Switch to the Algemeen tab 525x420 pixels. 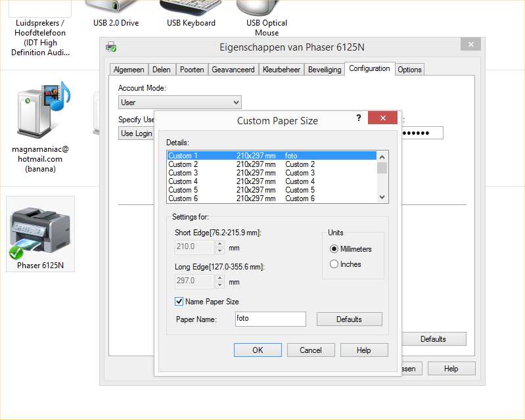point(129,70)
